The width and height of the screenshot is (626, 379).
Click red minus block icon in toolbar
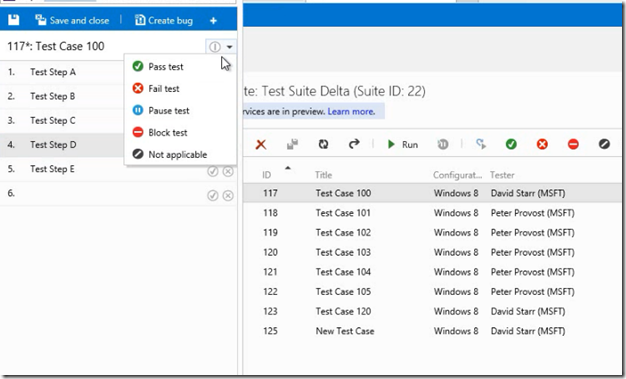point(573,144)
